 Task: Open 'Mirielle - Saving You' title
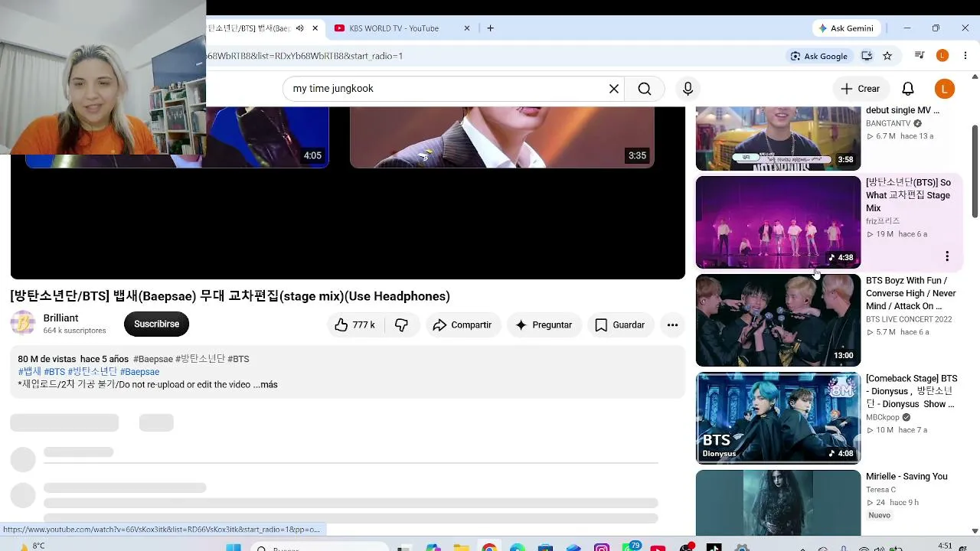(906, 476)
